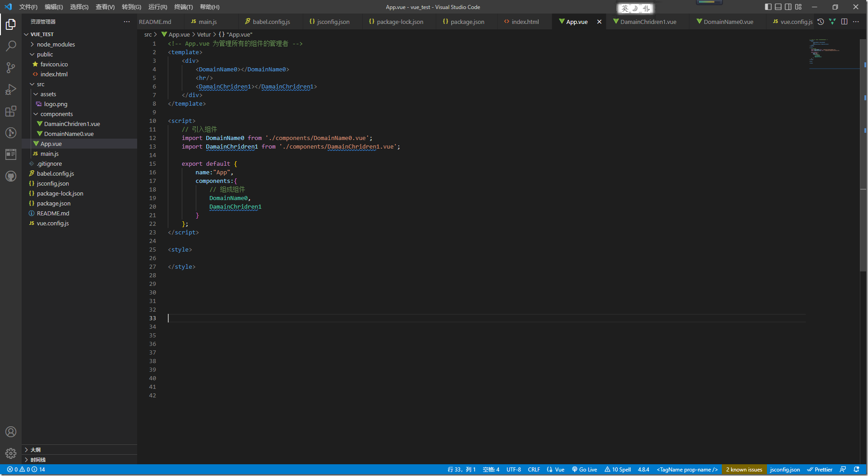Click '<TagName prop-name />' status item
The image size is (868, 476).
tap(687, 470)
